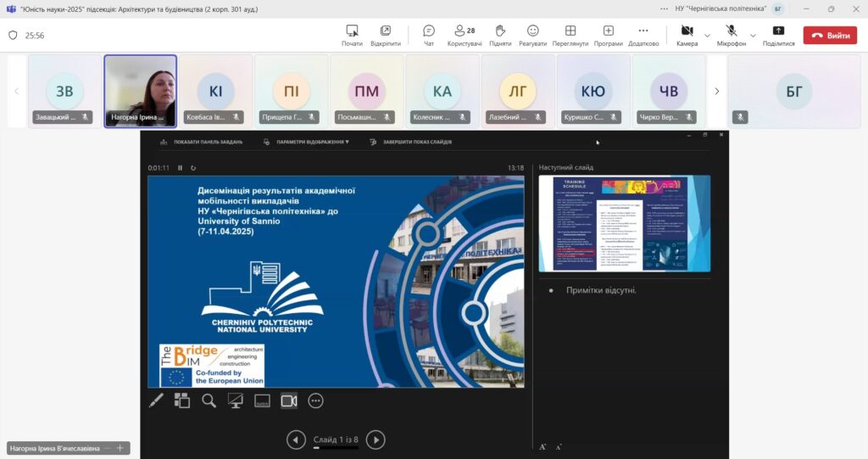Show Користувачі participants list
Viewport: 868px width, 459px height.
[465, 36]
